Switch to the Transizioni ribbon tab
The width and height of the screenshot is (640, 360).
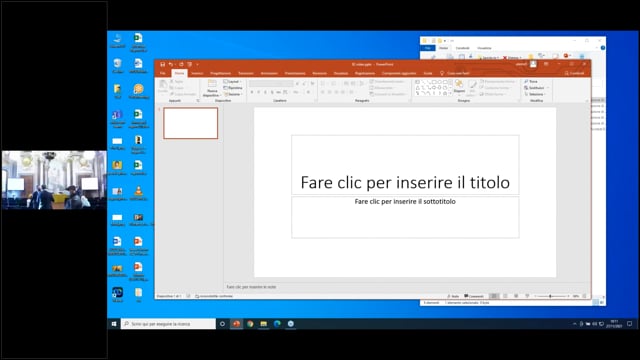pyautogui.click(x=246, y=73)
